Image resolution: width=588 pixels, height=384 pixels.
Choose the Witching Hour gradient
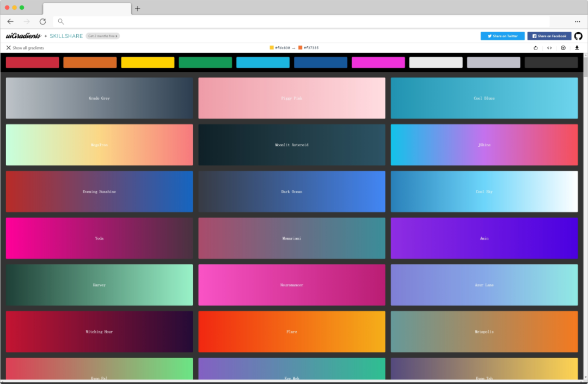point(100,332)
